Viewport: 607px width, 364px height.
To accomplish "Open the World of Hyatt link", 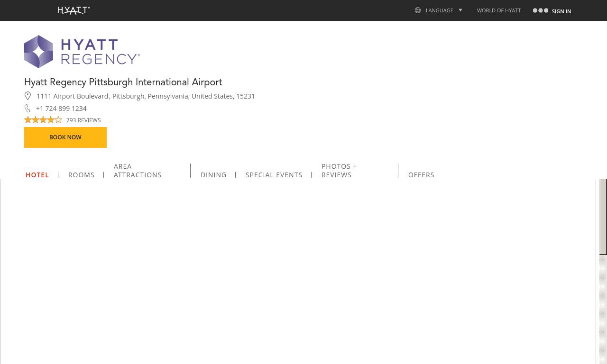I will 498,10.
